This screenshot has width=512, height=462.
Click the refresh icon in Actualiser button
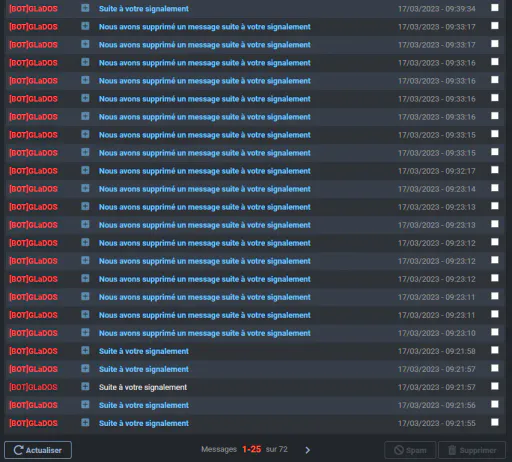(18, 450)
